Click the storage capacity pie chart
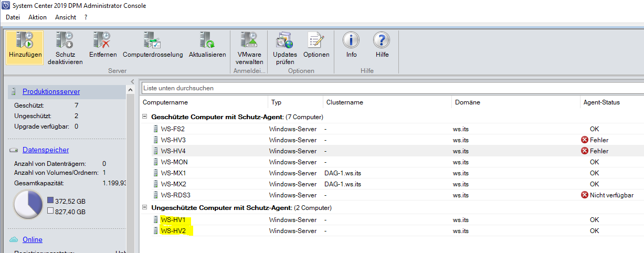Image resolution: width=644 pixels, height=253 pixels. 28,205
